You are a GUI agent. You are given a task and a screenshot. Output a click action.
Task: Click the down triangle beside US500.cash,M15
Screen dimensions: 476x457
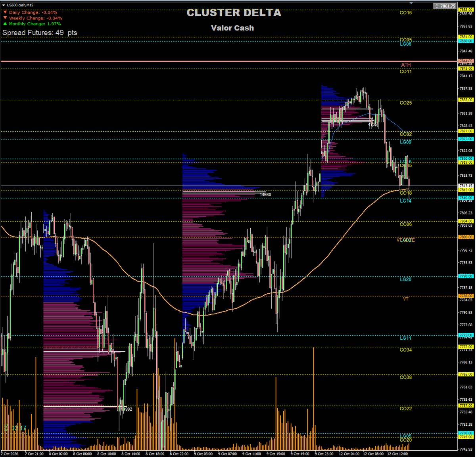(4, 5)
